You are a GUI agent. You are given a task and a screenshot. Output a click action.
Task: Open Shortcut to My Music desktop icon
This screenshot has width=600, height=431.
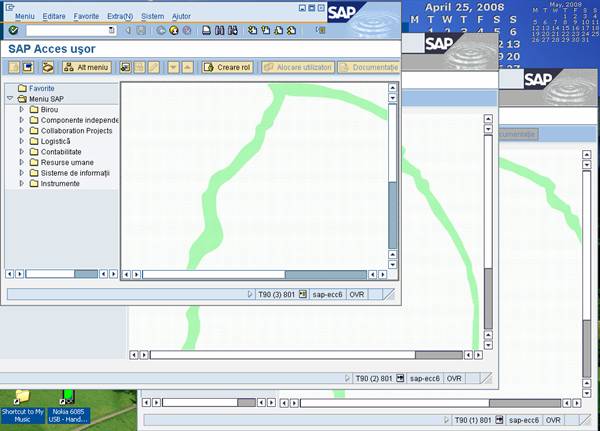(x=22, y=400)
